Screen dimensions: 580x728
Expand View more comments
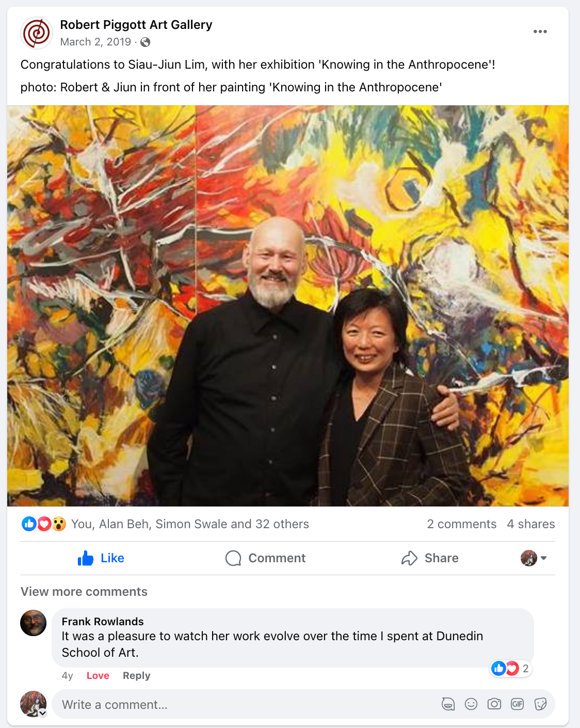[x=84, y=592]
